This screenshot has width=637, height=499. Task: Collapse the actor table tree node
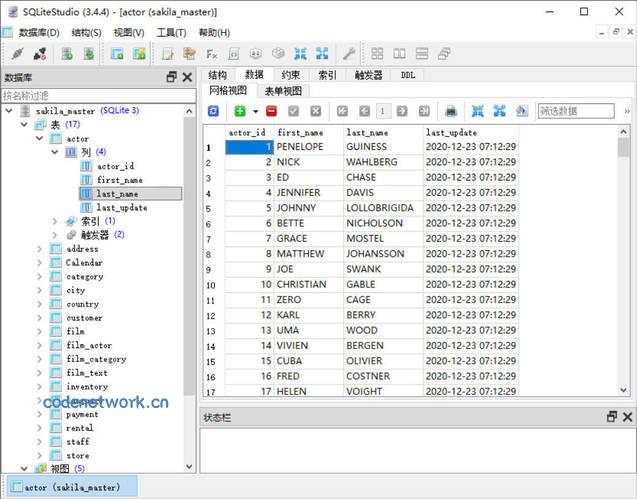click(41, 139)
